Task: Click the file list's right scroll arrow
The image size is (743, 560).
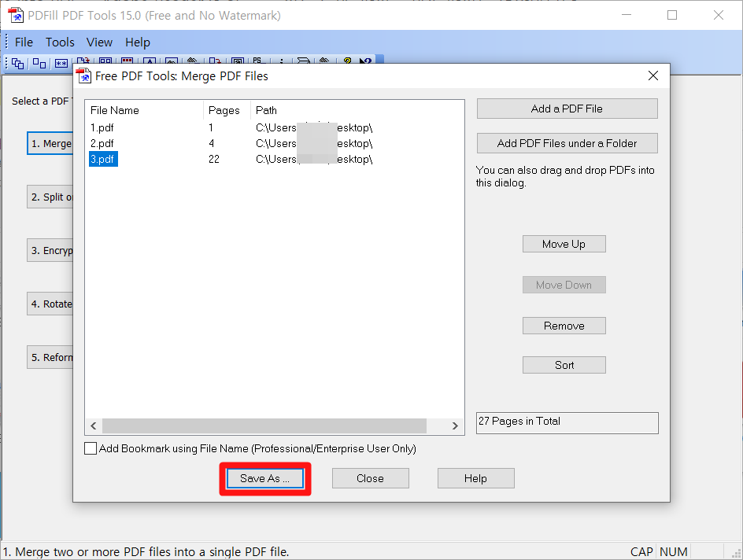Action: tap(455, 426)
